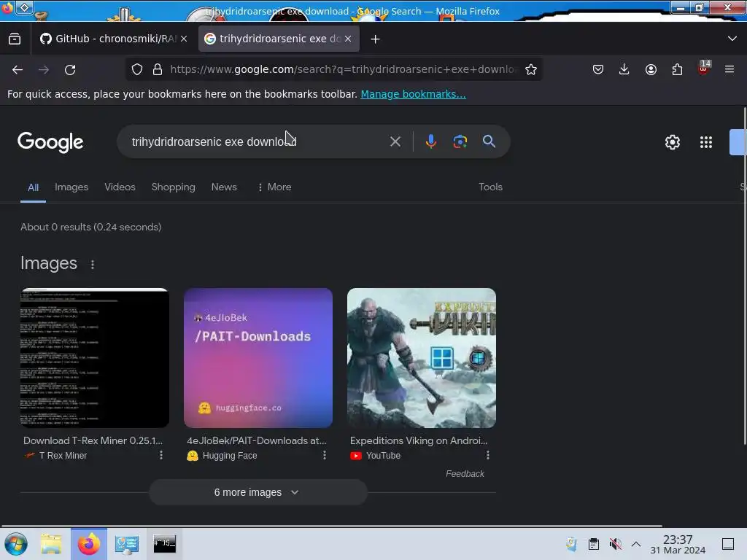Viewport: 747px width, 560px height.
Task: Expand the More search filters menu
Action: point(274,187)
